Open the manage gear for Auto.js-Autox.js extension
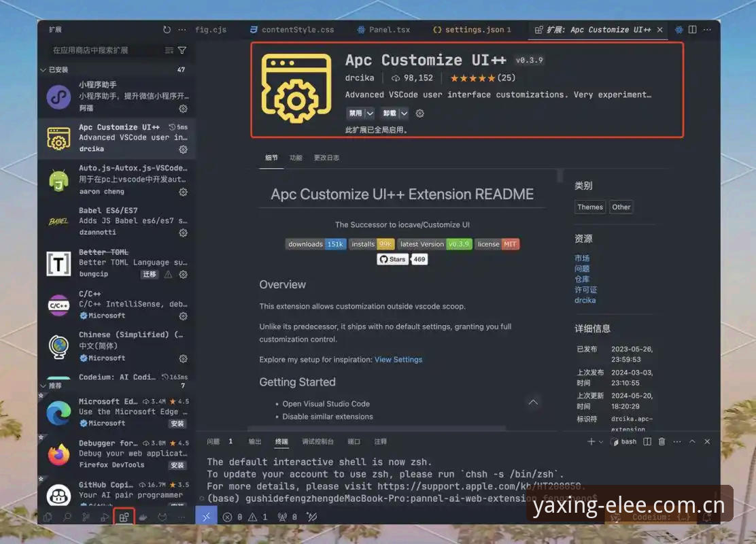 coord(183,192)
